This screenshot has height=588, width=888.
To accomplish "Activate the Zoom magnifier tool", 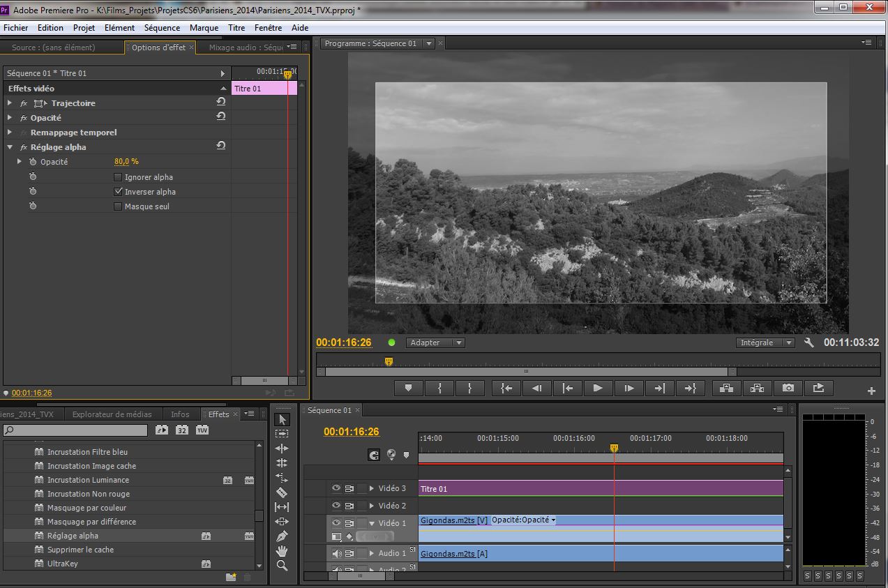I will (282, 566).
